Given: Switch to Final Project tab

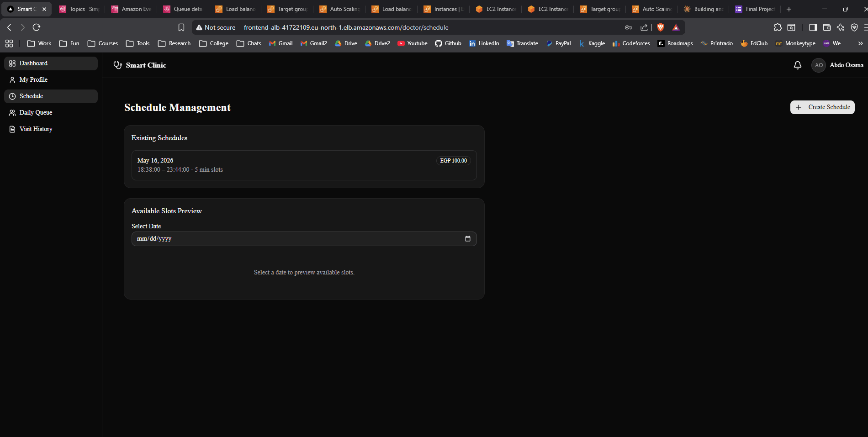Looking at the screenshot, I should tap(756, 9).
